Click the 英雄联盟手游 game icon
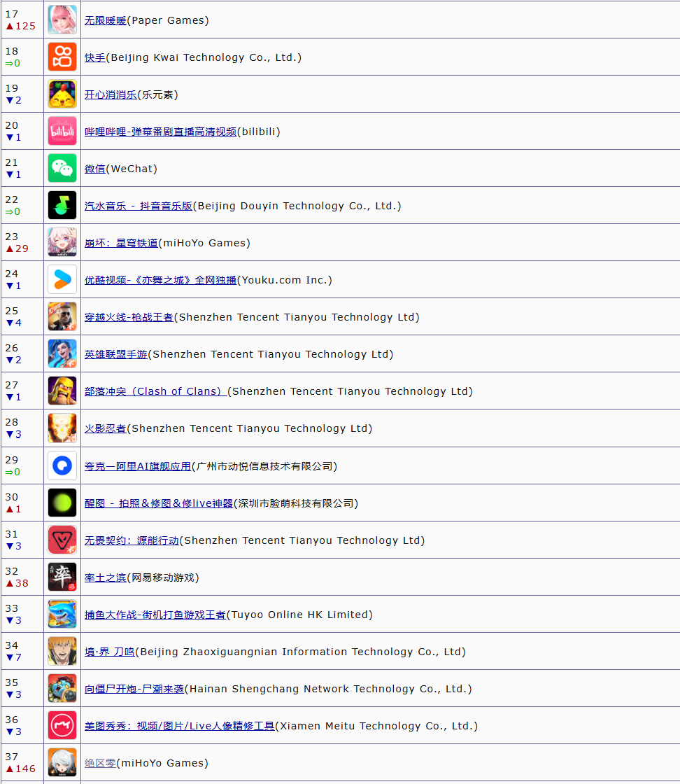The image size is (680, 784). (x=62, y=353)
